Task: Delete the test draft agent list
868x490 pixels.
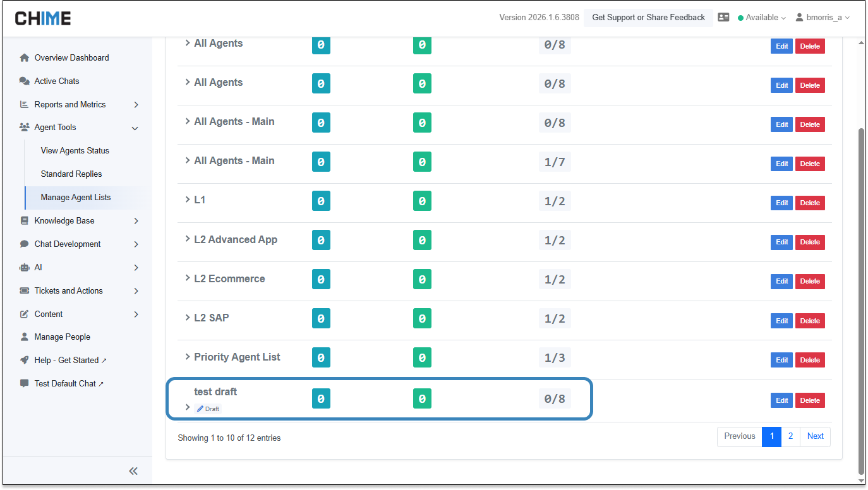Action: [x=810, y=400]
